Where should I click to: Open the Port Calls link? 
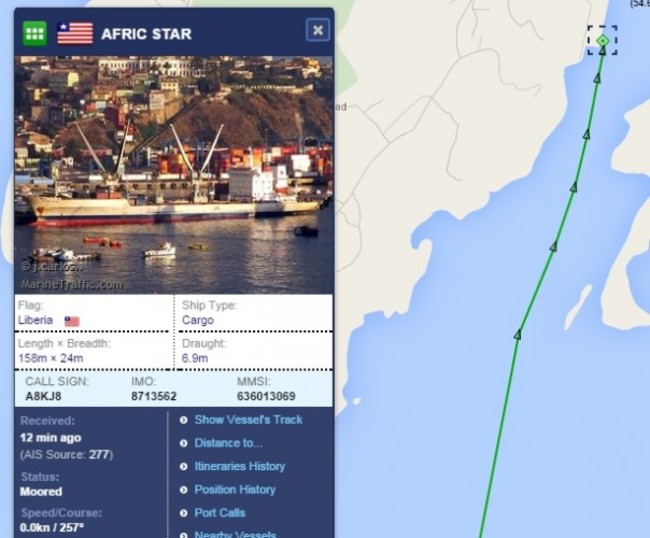[220, 513]
